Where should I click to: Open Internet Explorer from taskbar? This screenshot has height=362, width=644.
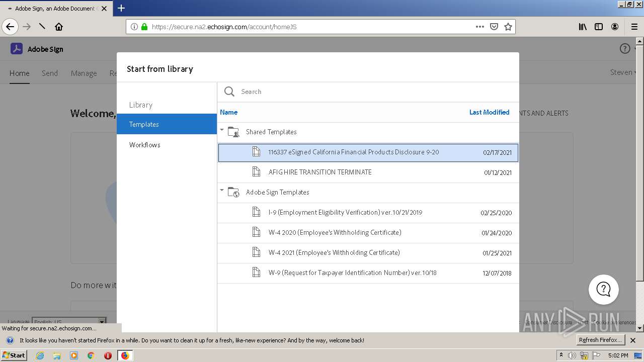click(x=40, y=355)
